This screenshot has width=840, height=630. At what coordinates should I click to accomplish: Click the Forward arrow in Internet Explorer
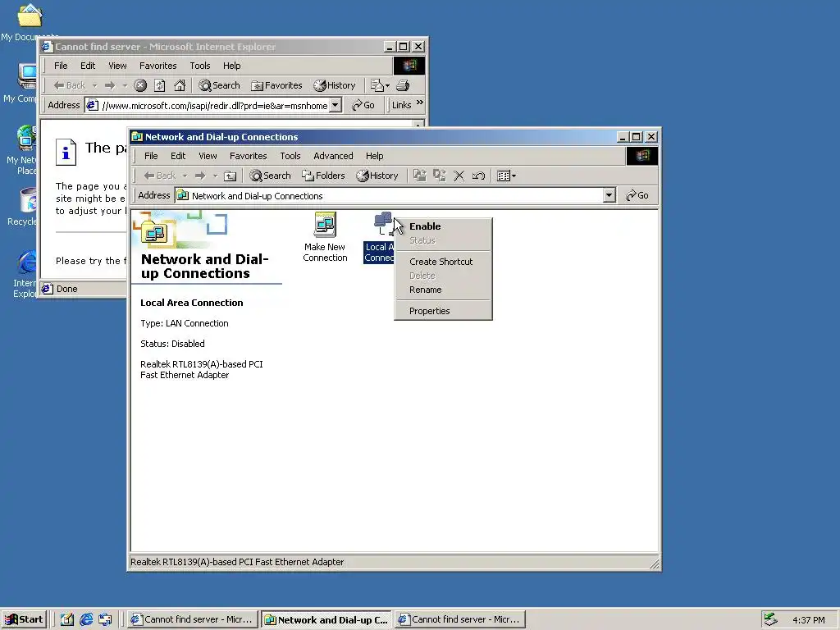click(x=110, y=85)
